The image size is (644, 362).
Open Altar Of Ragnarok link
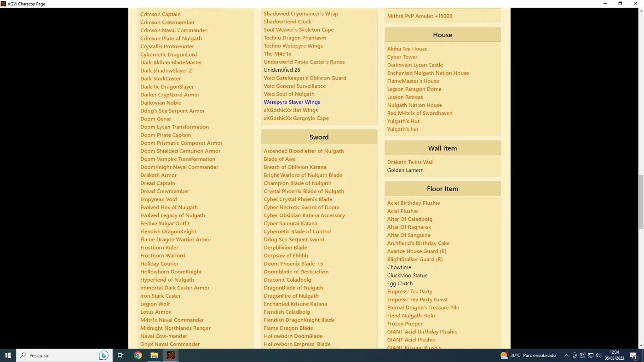coord(409,227)
